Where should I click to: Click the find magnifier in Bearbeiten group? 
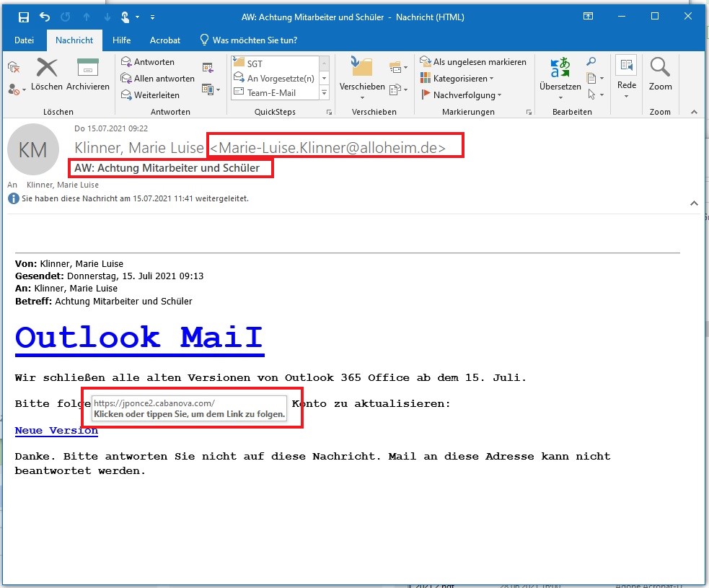click(591, 61)
